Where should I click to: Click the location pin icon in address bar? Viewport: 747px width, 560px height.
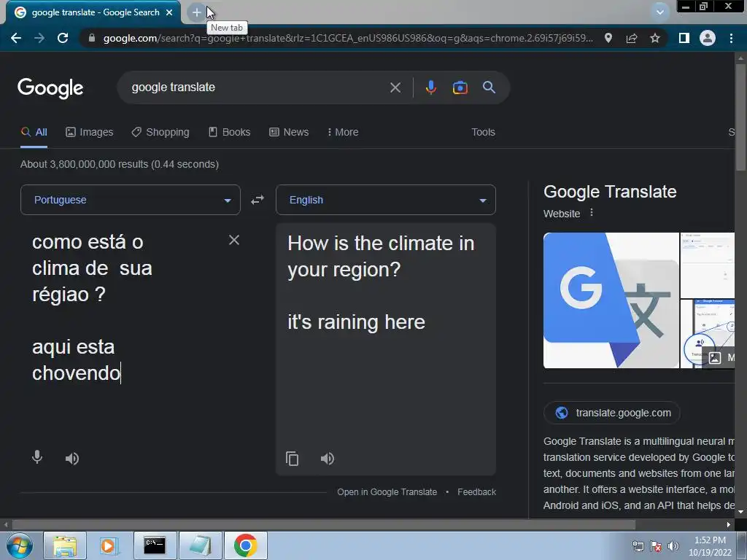(x=608, y=38)
